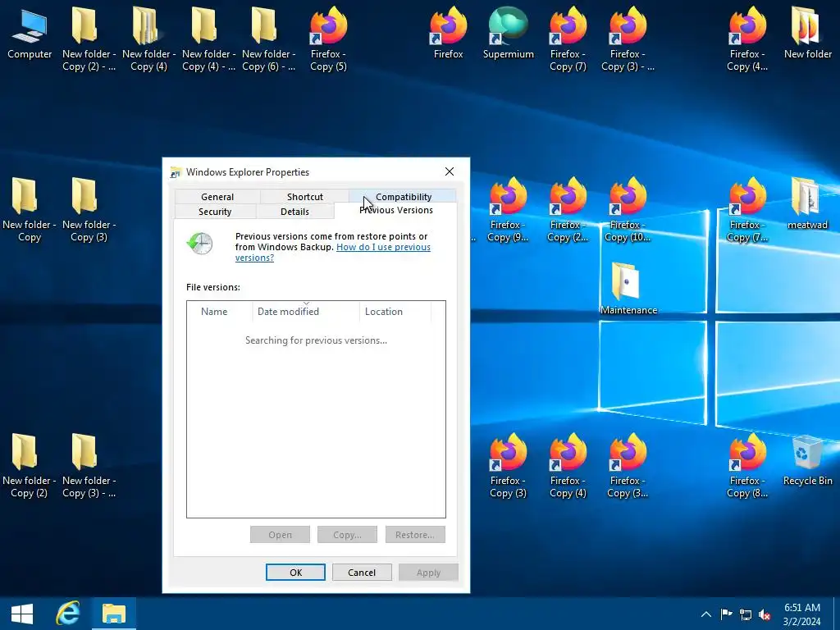The image size is (840, 630).
Task: Click the Copy... button
Action: click(x=347, y=535)
